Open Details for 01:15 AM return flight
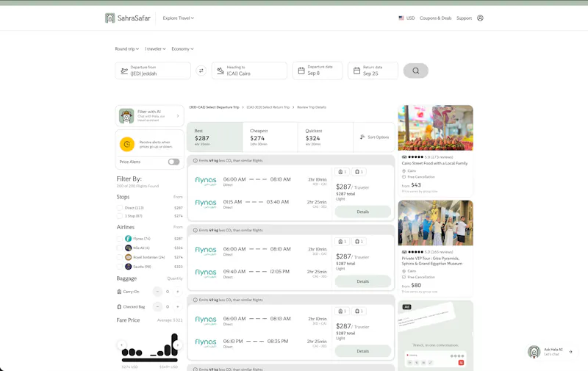Viewport: 588px width, 371px height. tap(363, 212)
